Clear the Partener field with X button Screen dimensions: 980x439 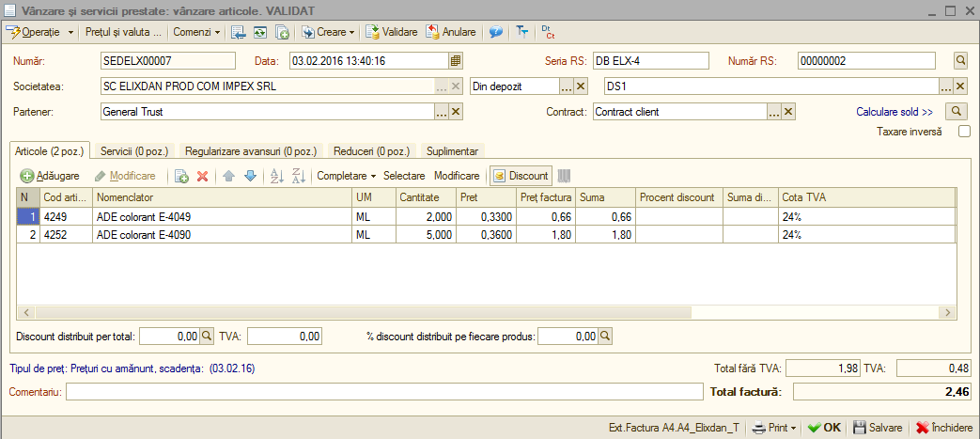(457, 111)
